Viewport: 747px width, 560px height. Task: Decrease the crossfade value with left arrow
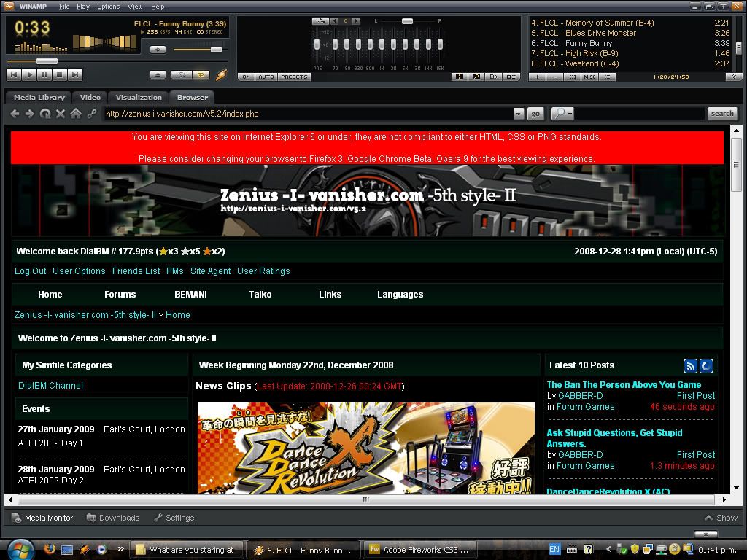coord(334,21)
